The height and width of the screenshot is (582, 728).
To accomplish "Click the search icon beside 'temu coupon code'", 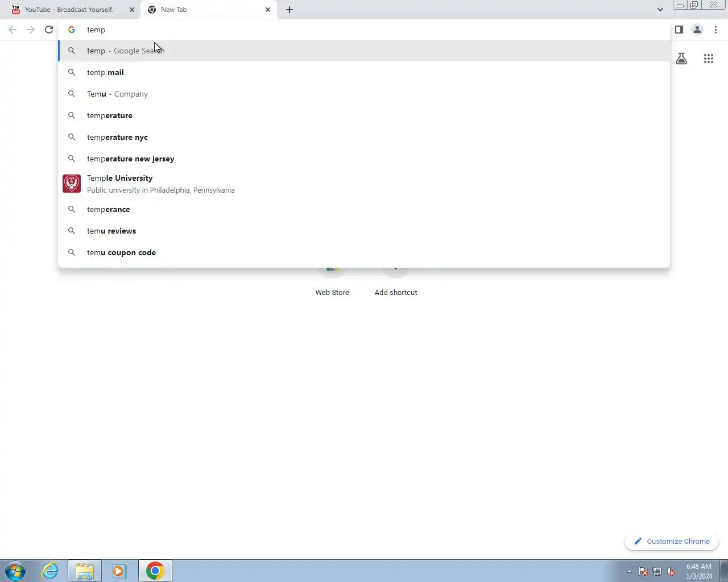I will pos(72,252).
